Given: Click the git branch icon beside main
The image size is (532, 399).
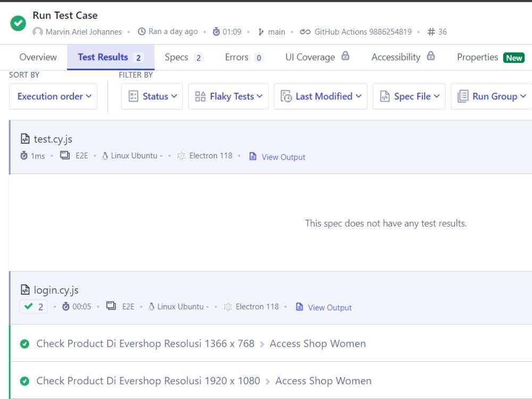Looking at the screenshot, I should [261, 32].
